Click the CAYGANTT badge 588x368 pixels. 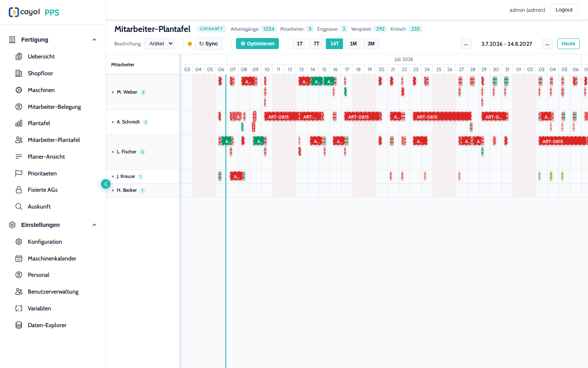tap(211, 29)
